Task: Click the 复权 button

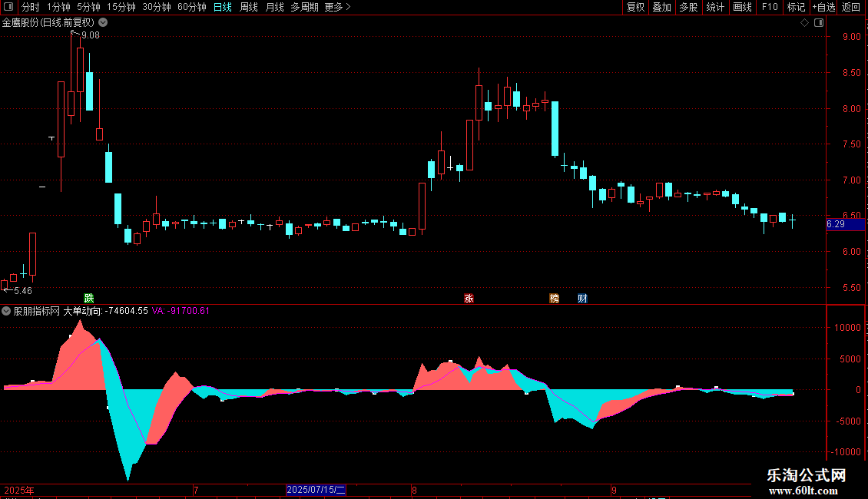Action: coord(635,7)
